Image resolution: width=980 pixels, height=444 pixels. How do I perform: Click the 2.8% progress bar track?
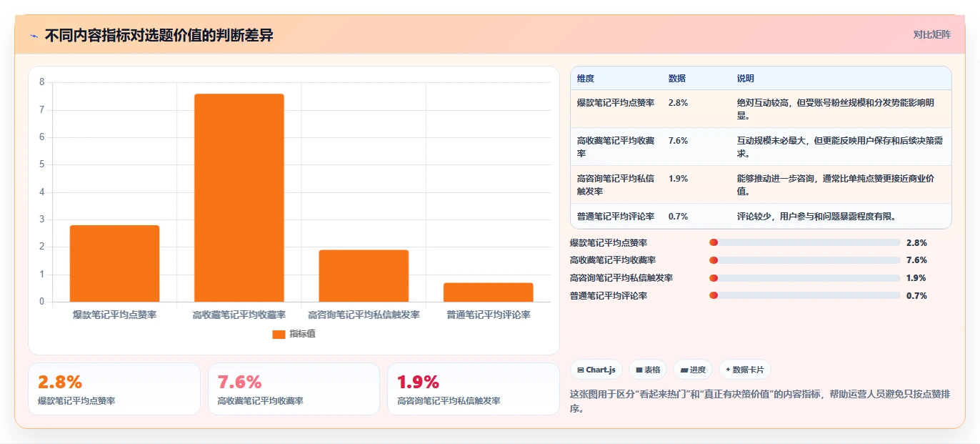(805, 243)
